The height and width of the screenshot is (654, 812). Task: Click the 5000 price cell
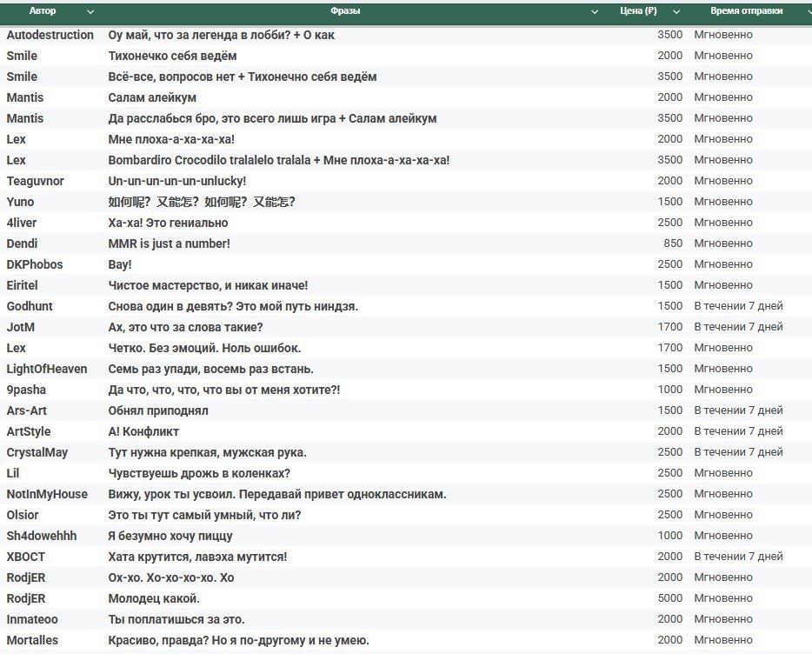[669, 598]
